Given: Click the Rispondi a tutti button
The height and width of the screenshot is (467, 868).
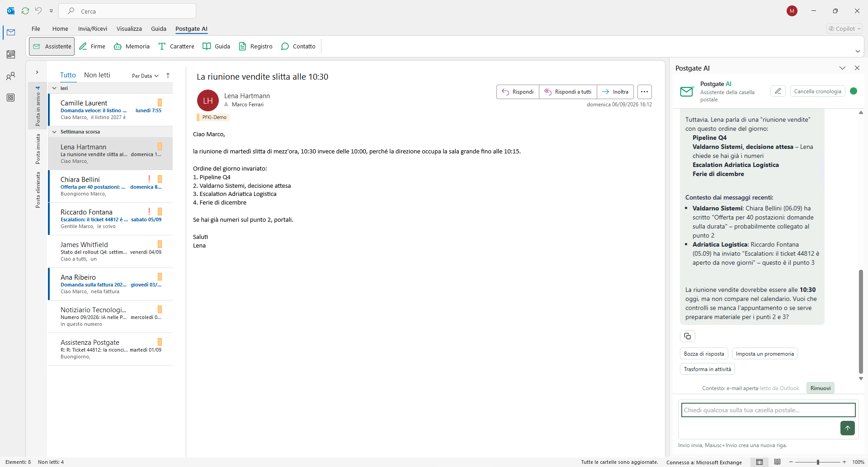Looking at the screenshot, I should pyautogui.click(x=568, y=92).
